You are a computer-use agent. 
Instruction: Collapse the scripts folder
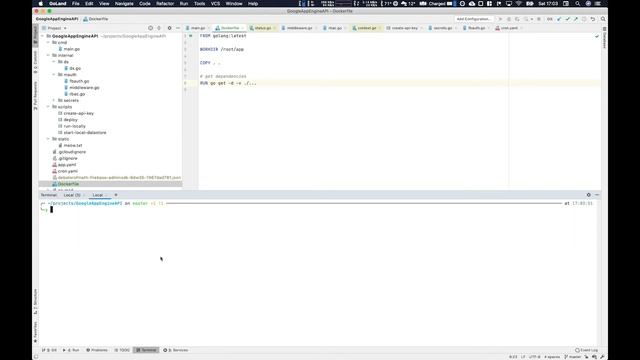tap(49, 107)
